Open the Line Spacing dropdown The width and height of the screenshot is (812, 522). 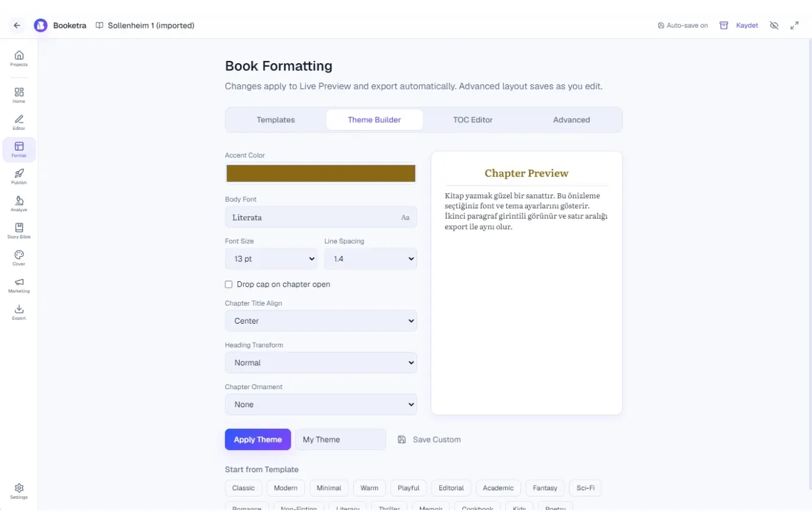pos(371,259)
